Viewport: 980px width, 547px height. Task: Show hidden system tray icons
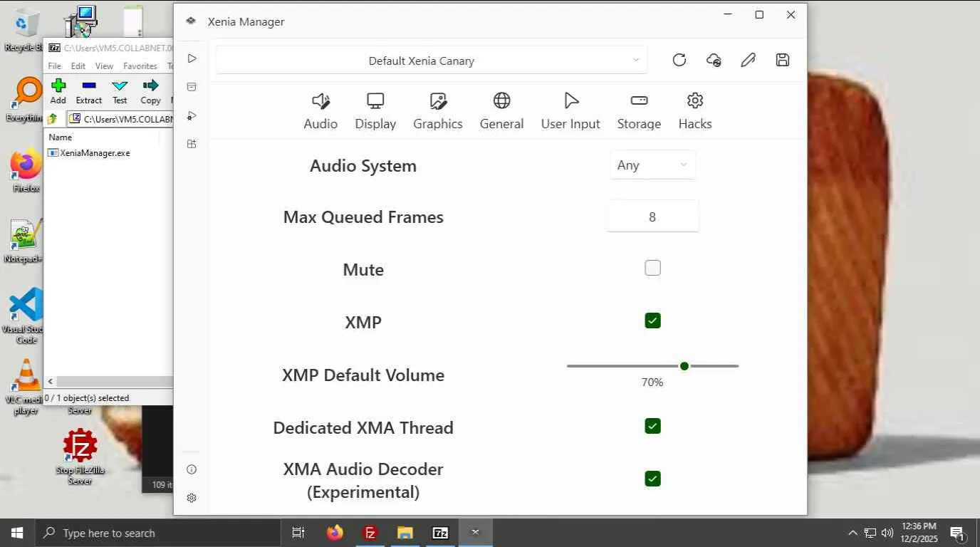click(x=853, y=533)
